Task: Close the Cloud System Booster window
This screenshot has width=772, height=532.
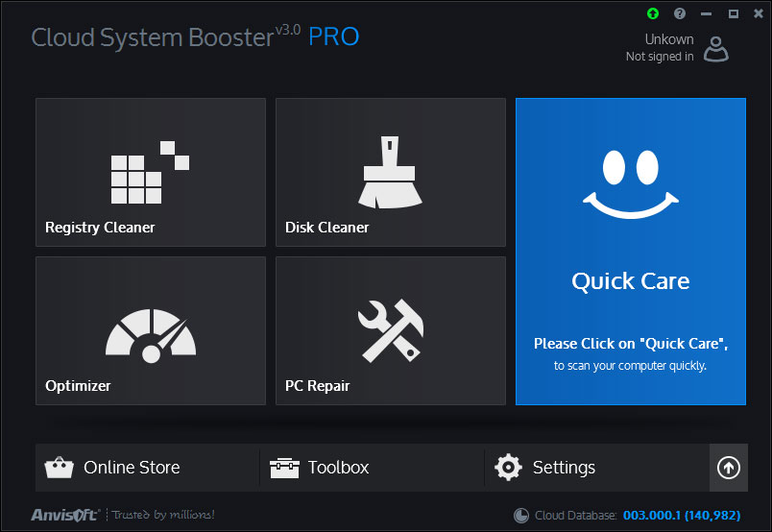Action: (758, 13)
